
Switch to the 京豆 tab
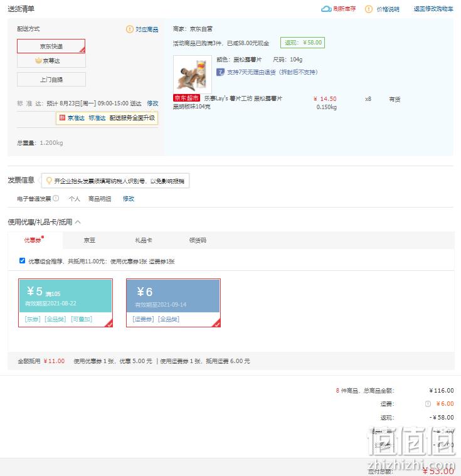pos(90,240)
